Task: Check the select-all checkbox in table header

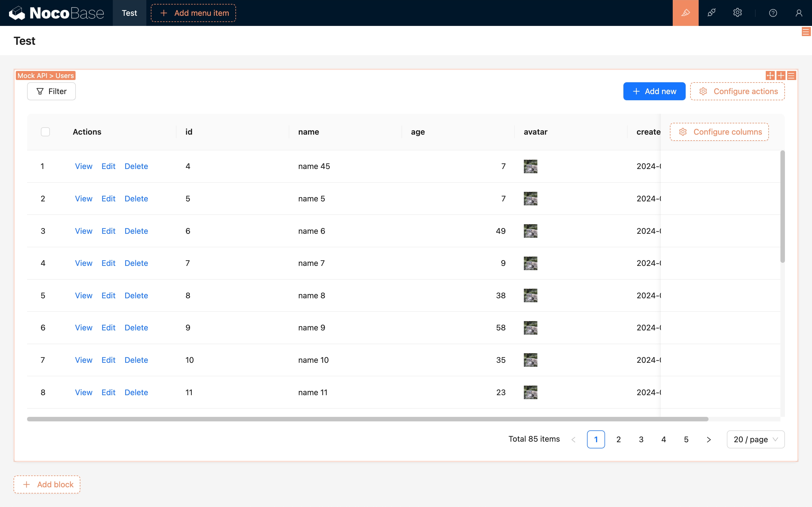Action: click(45, 132)
